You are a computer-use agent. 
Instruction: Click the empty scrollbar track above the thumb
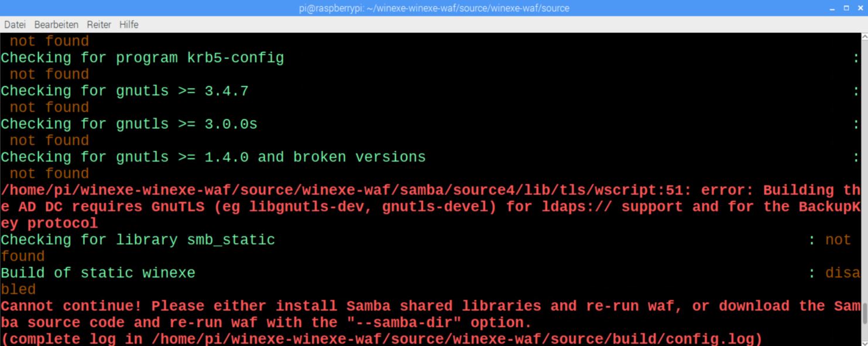(x=864, y=170)
